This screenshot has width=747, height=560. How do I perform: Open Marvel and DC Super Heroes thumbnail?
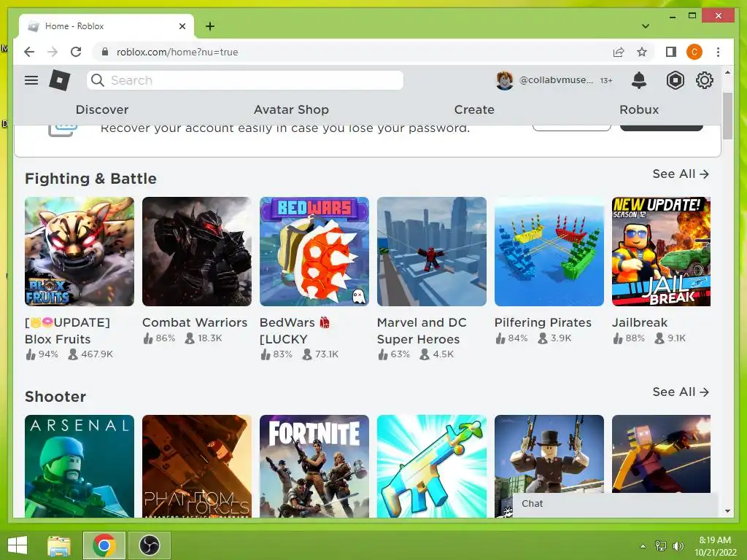[x=432, y=252]
